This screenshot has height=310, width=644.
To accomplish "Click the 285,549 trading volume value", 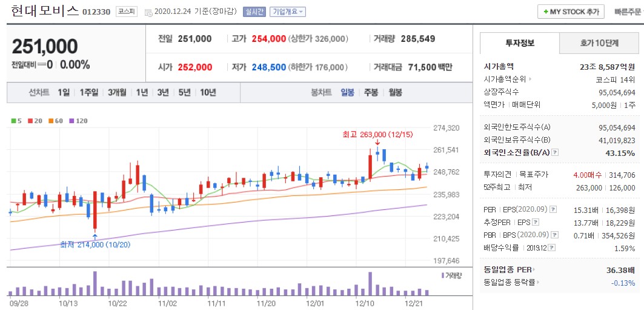I will 417,39.
